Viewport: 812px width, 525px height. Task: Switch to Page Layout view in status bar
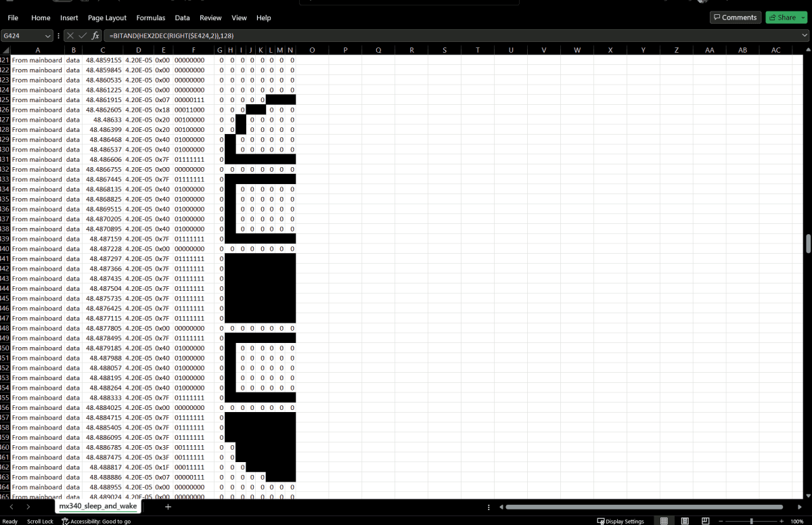[x=684, y=521]
